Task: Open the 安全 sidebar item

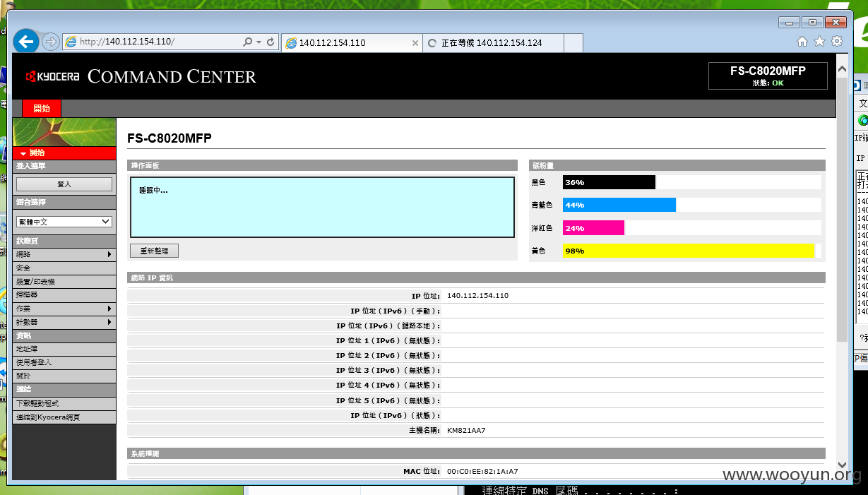Action: pos(64,268)
